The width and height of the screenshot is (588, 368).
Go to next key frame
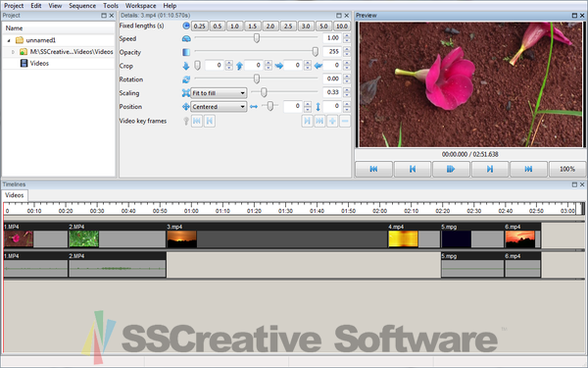coord(307,121)
